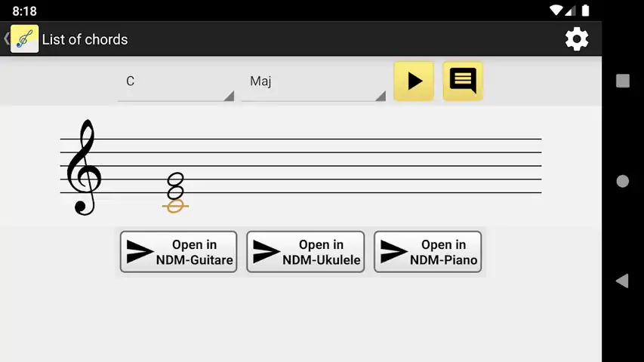This screenshot has height=362, width=644.
Task: Open the Maj chord type dropdown
Action: tap(313, 81)
